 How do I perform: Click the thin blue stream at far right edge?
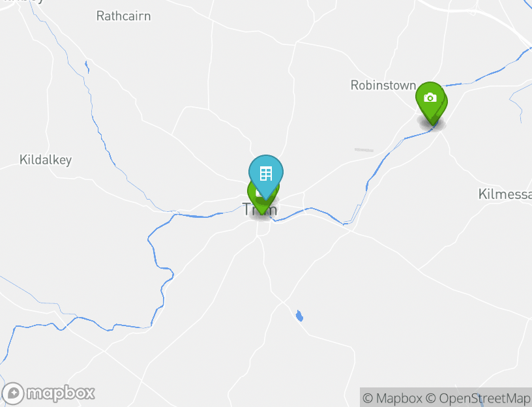(x=518, y=102)
